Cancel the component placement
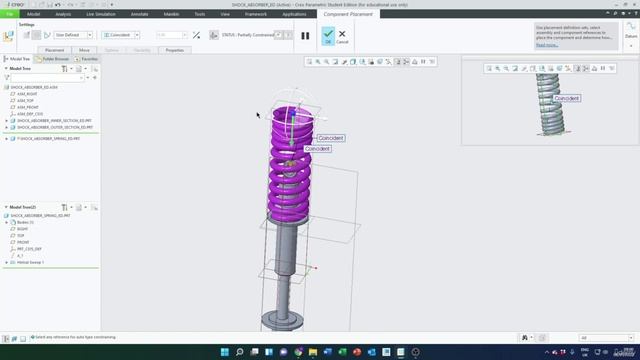 (342, 36)
